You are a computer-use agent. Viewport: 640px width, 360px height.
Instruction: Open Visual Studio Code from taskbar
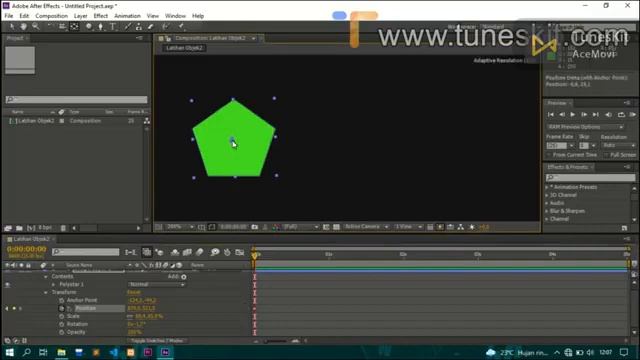[x=113, y=352]
